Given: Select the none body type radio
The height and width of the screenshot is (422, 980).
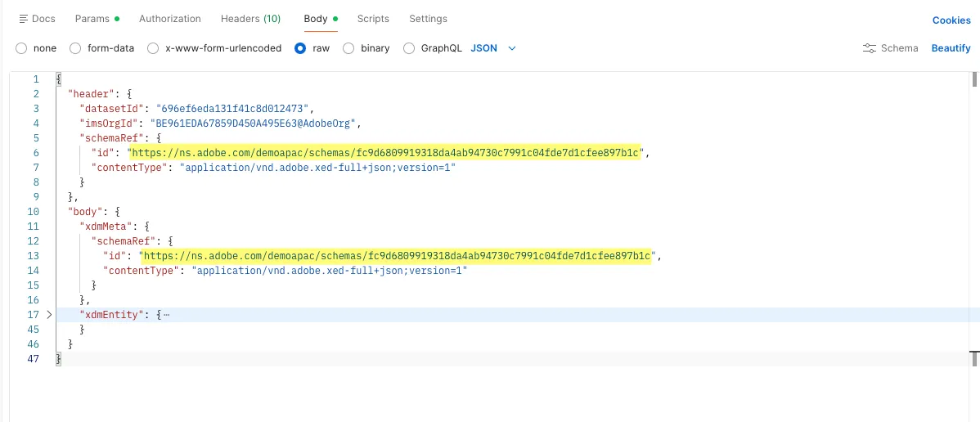Looking at the screenshot, I should click(x=21, y=48).
